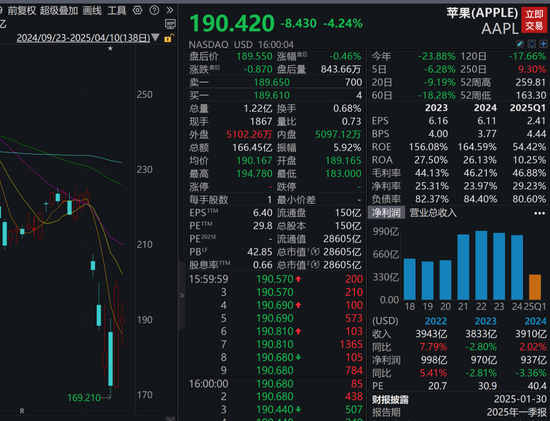
Task: Add AAPL to watchlist with the plus icon
Action: pos(543,44)
